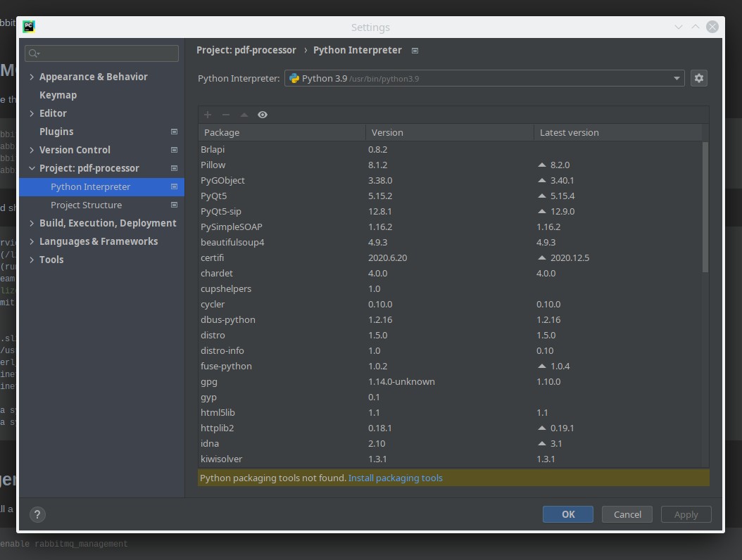Image resolution: width=742 pixels, height=560 pixels.
Task: Click project-level icon beside Project: pdf-processor
Action: [x=174, y=168]
